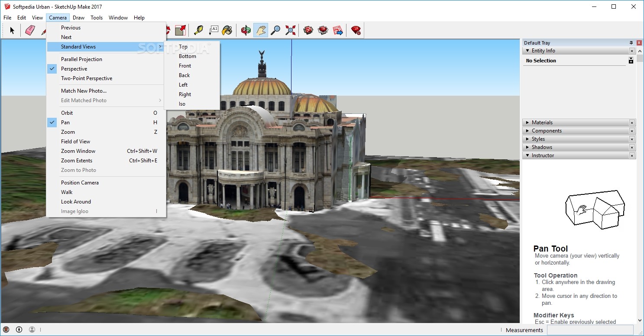Image resolution: width=644 pixels, height=336 pixels.
Task: Select Position Camera
Action: click(x=106, y=183)
